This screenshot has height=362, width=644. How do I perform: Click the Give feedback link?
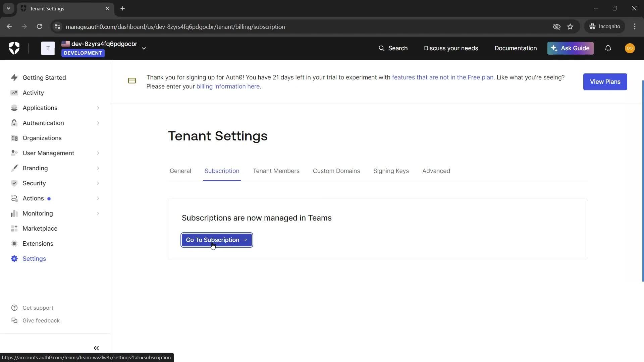click(41, 320)
